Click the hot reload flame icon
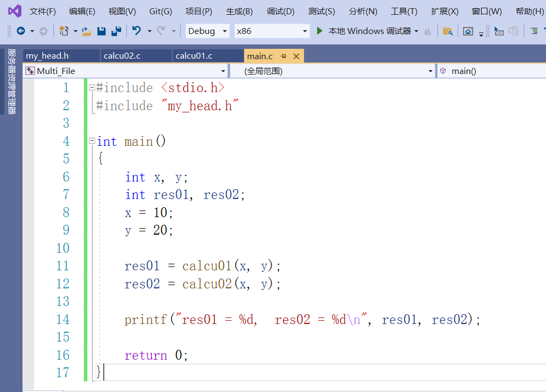This screenshot has height=392, width=546. pos(427,32)
